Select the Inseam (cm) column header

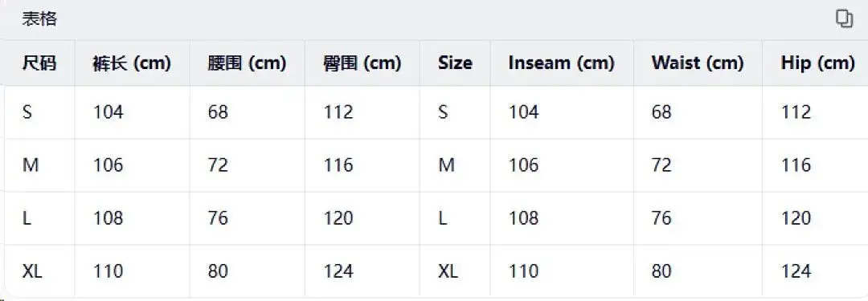[561, 63]
